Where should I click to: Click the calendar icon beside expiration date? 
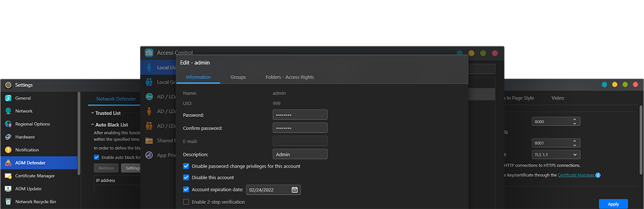tap(295, 190)
